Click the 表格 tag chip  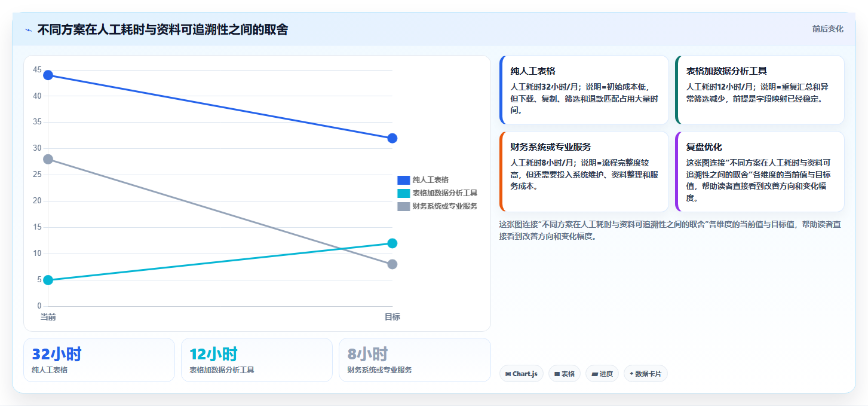pos(565,374)
